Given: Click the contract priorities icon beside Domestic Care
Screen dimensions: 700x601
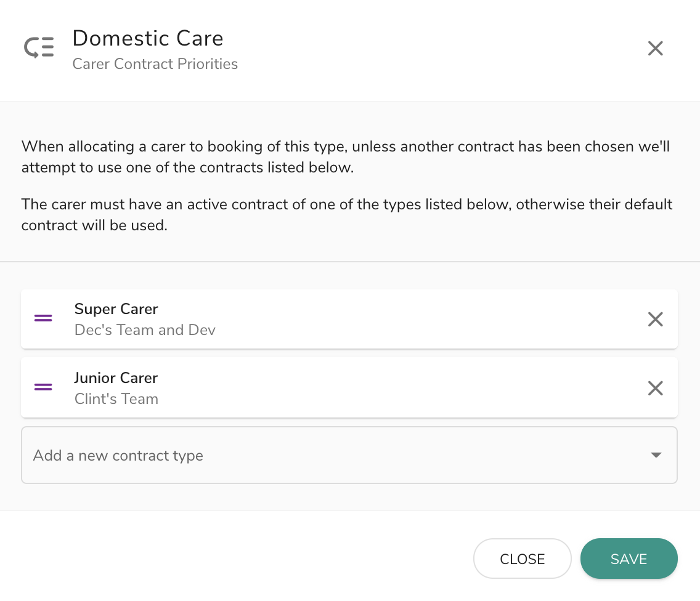Looking at the screenshot, I should 39,48.
